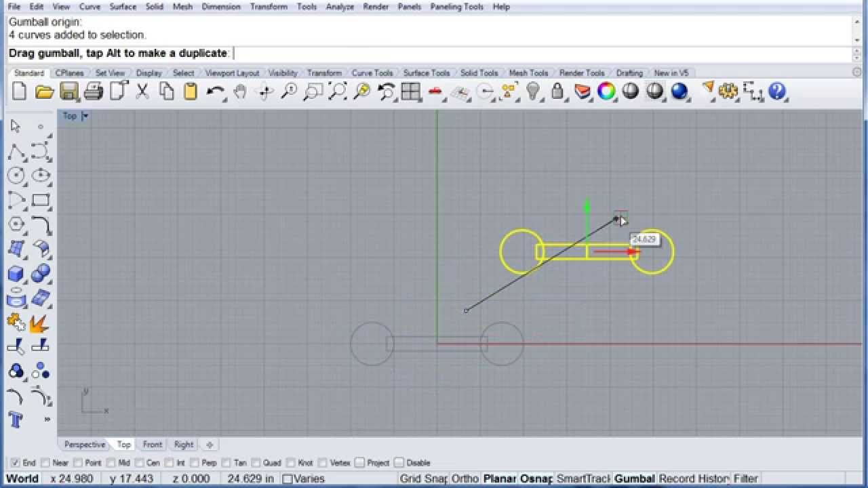868x488 pixels.
Task: Click the Paste clipboard icon
Action: point(191,91)
